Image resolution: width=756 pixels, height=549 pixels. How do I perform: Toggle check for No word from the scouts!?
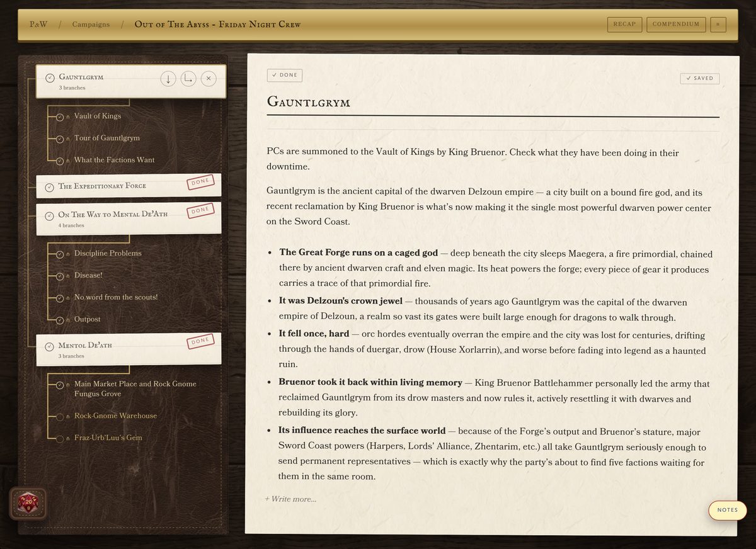point(60,298)
